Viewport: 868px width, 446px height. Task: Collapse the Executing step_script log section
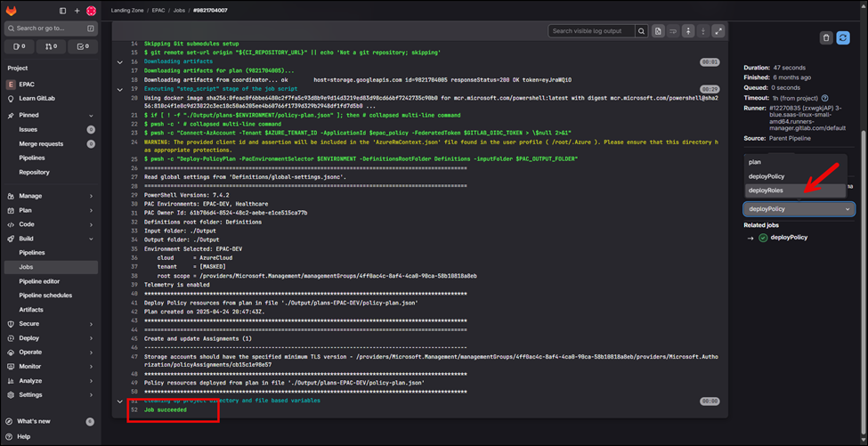[x=120, y=88]
